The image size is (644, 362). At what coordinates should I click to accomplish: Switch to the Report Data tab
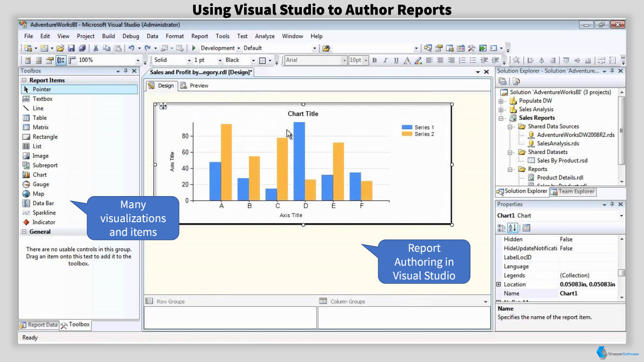(x=39, y=325)
